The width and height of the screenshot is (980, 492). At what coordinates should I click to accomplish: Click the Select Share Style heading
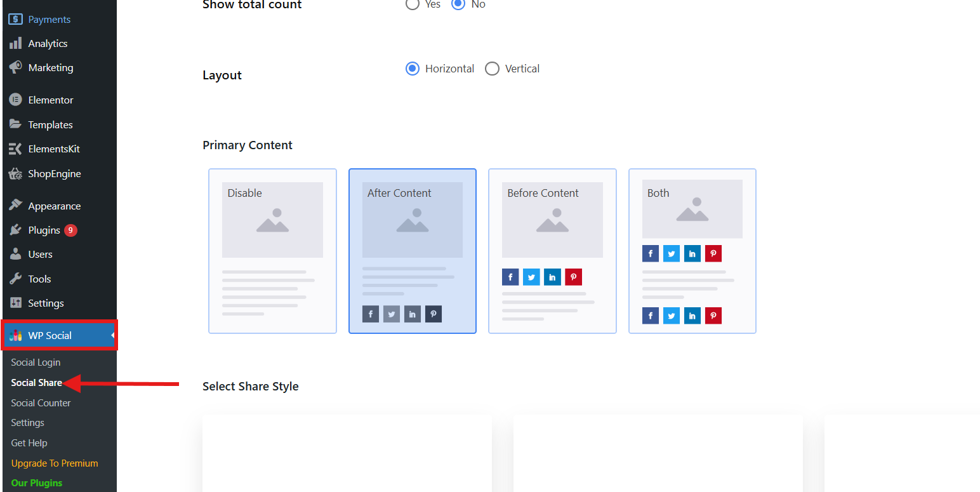point(250,386)
